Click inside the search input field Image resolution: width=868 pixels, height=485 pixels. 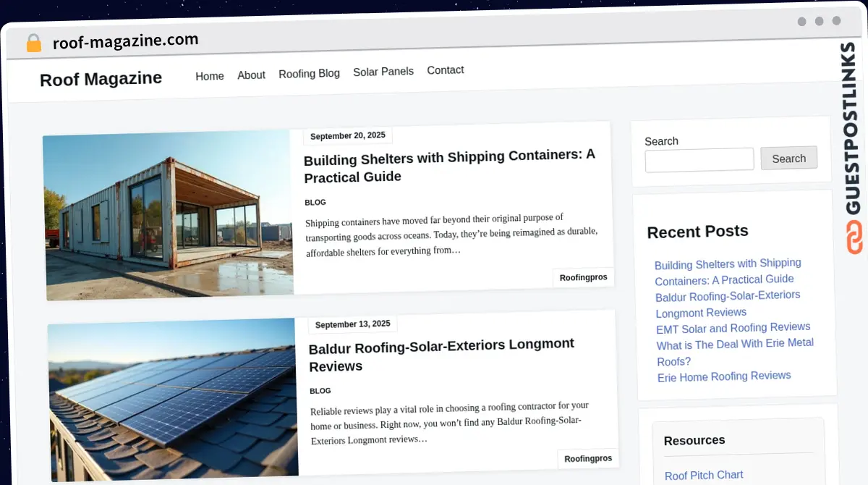[699, 160]
